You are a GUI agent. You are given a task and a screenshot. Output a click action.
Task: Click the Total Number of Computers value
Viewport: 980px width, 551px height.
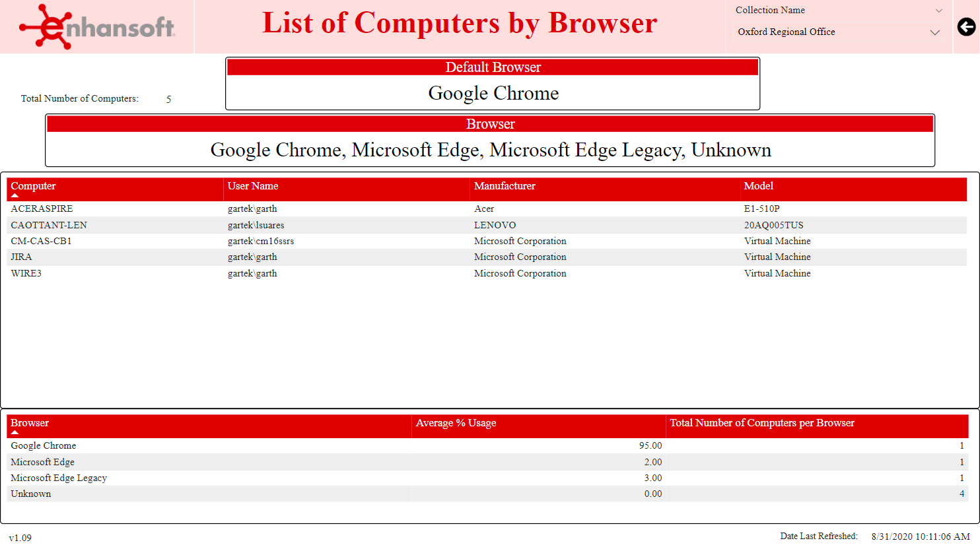[x=168, y=98]
